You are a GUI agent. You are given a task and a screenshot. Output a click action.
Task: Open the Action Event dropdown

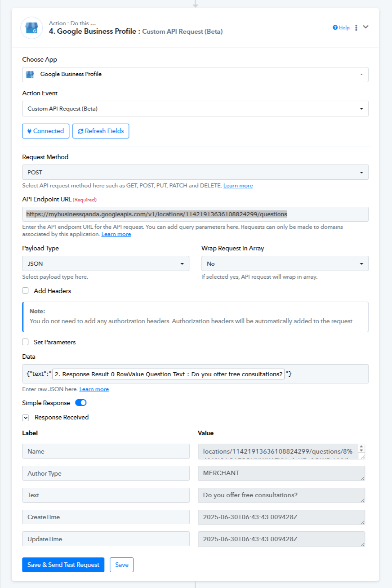[x=196, y=108]
